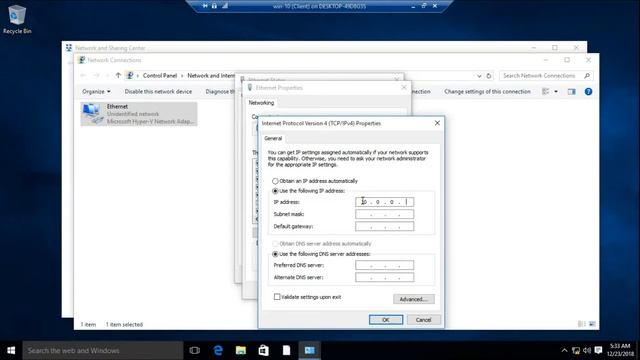This screenshot has height=360, width=640.
Task: Click the Network Connections title bar icon
Action: [81, 60]
